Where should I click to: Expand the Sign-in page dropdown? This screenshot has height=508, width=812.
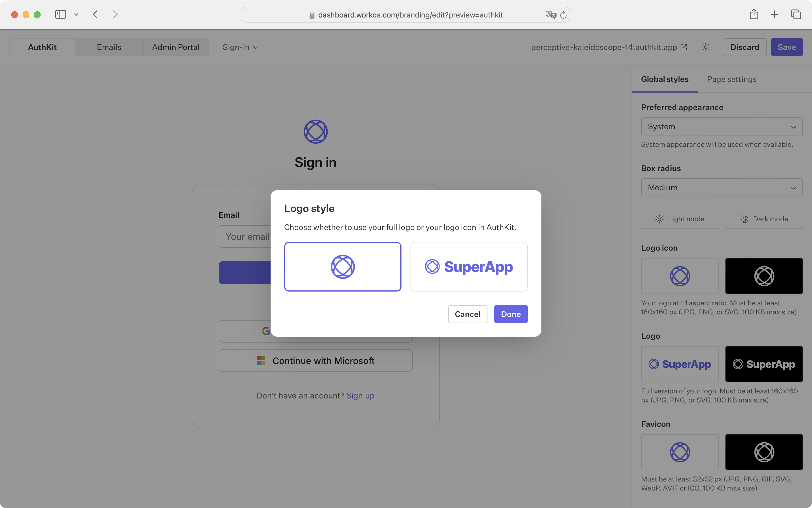coord(240,47)
